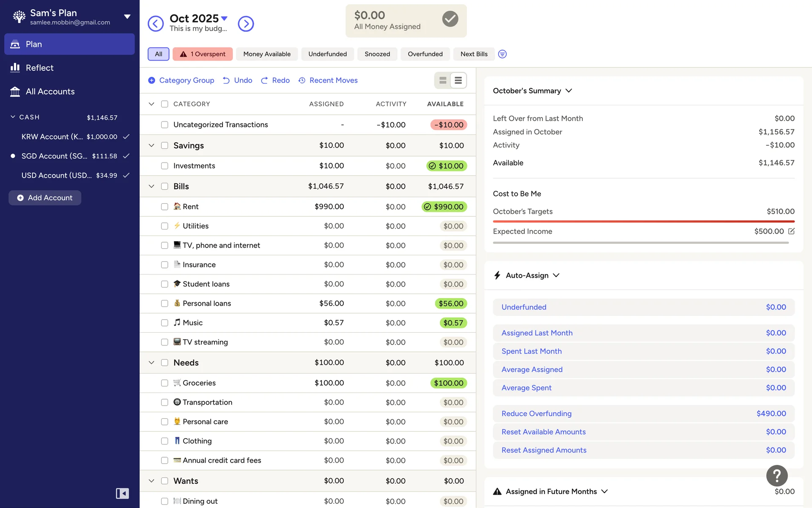This screenshot has height=508, width=812.
Task: Click the green $990.00 Rent available pill
Action: (x=444, y=207)
